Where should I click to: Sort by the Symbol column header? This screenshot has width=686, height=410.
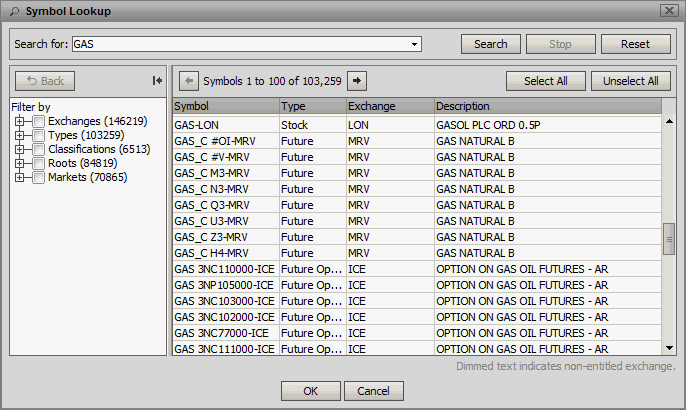(225, 106)
